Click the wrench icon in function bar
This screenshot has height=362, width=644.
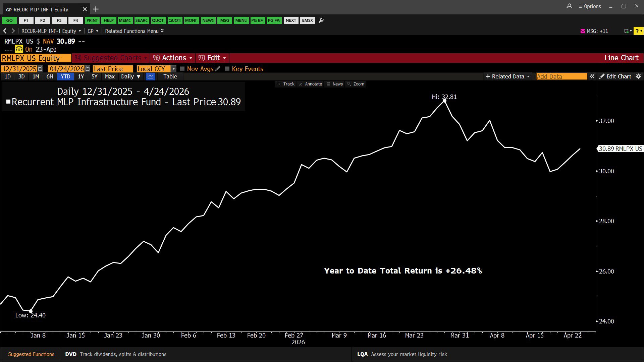point(321,20)
